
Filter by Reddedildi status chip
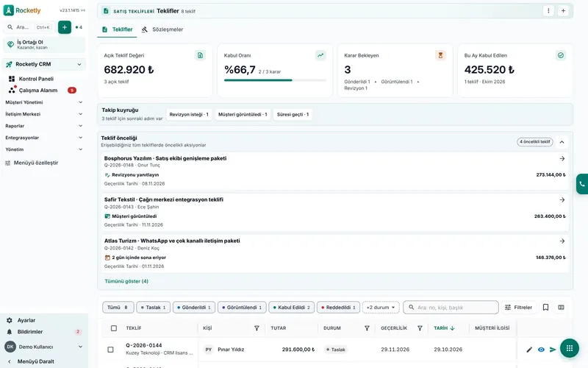(x=338, y=307)
